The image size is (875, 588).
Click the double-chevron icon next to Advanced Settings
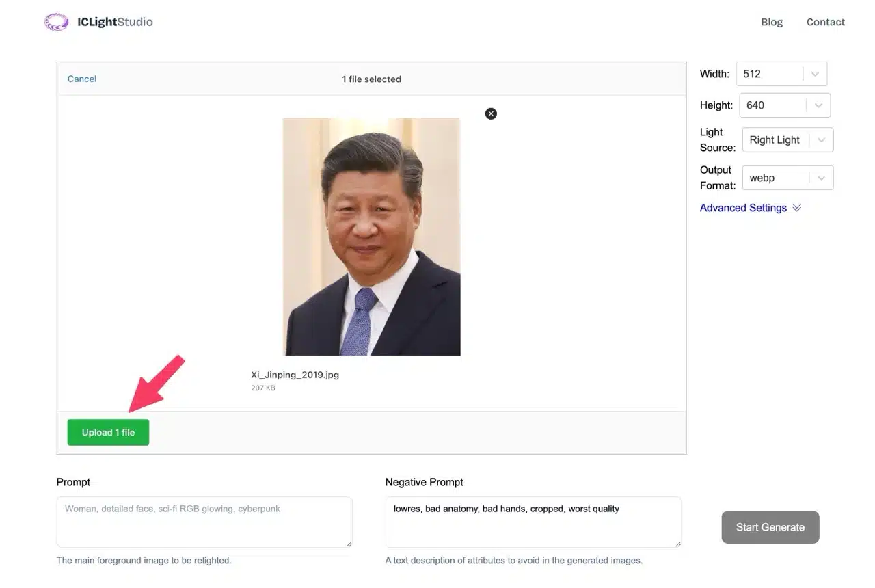796,208
